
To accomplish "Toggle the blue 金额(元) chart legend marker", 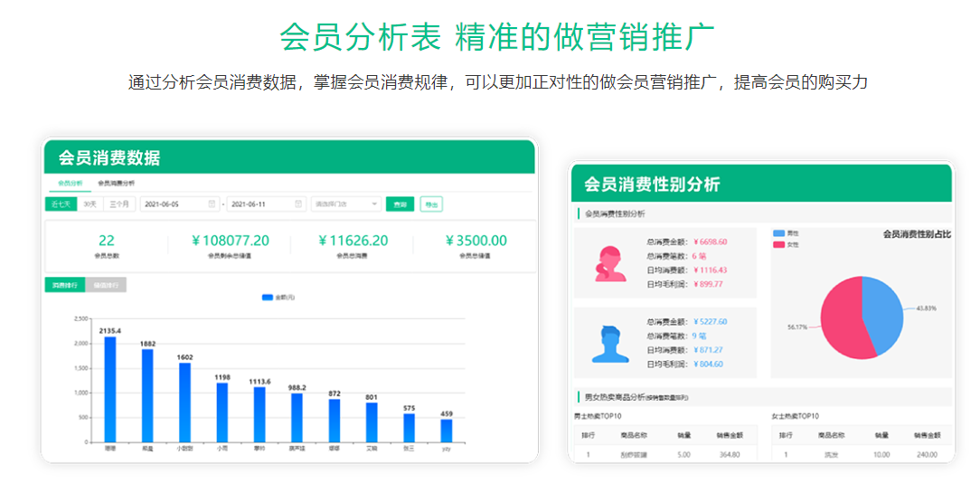I will tap(268, 298).
